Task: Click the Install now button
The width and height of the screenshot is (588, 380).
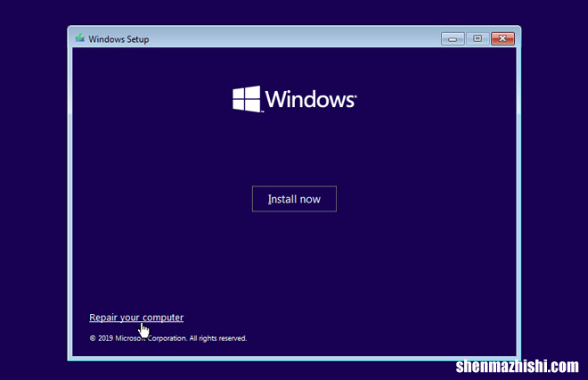Action: coord(294,199)
